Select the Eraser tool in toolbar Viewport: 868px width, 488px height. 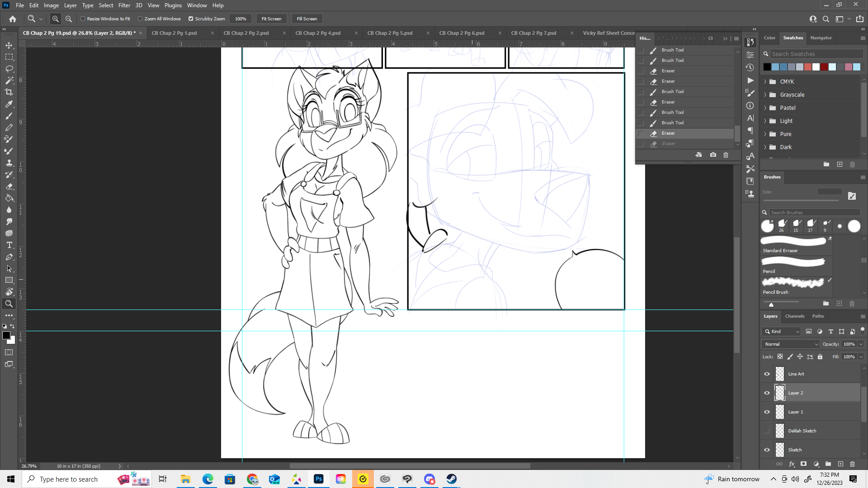[9, 186]
